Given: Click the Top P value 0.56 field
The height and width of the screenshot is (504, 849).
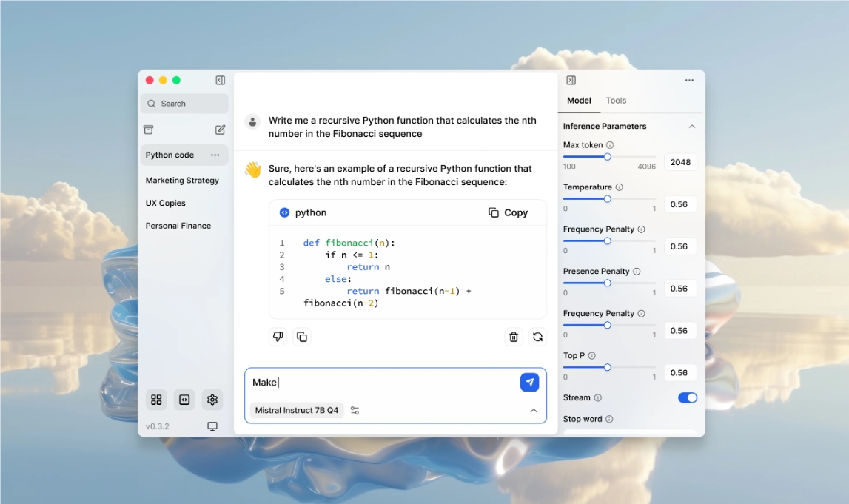Looking at the screenshot, I should [680, 373].
